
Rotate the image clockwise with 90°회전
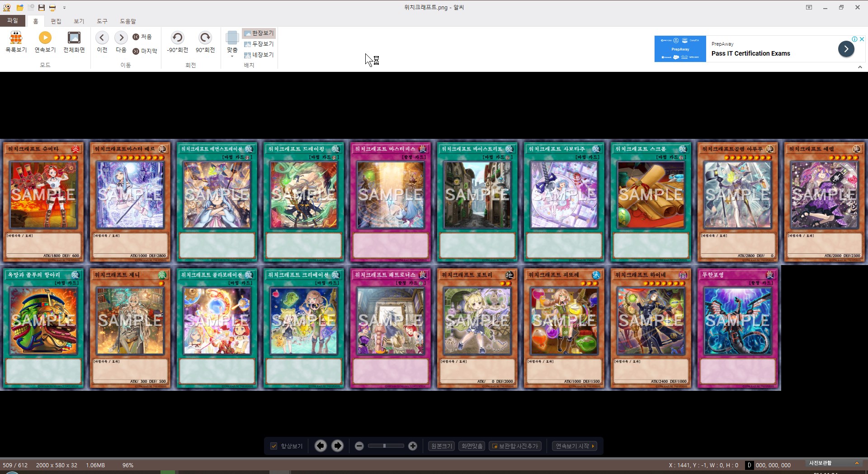pyautogui.click(x=205, y=42)
